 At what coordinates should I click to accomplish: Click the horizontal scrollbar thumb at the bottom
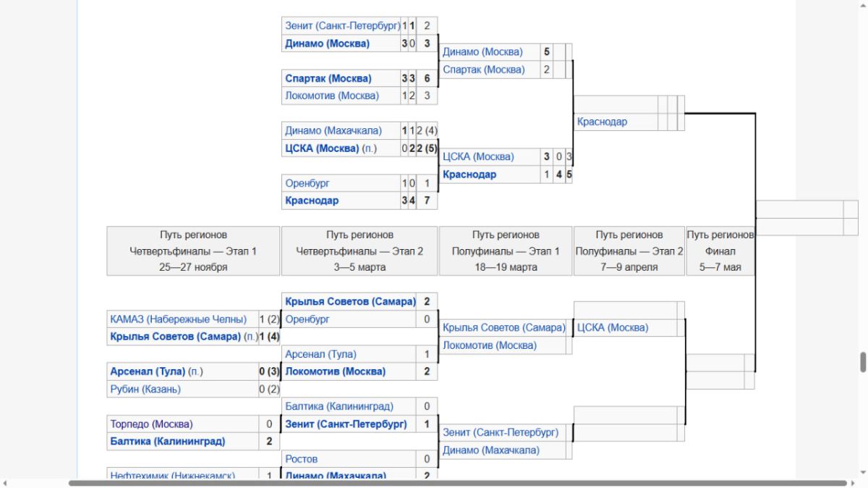tap(456, 483)
